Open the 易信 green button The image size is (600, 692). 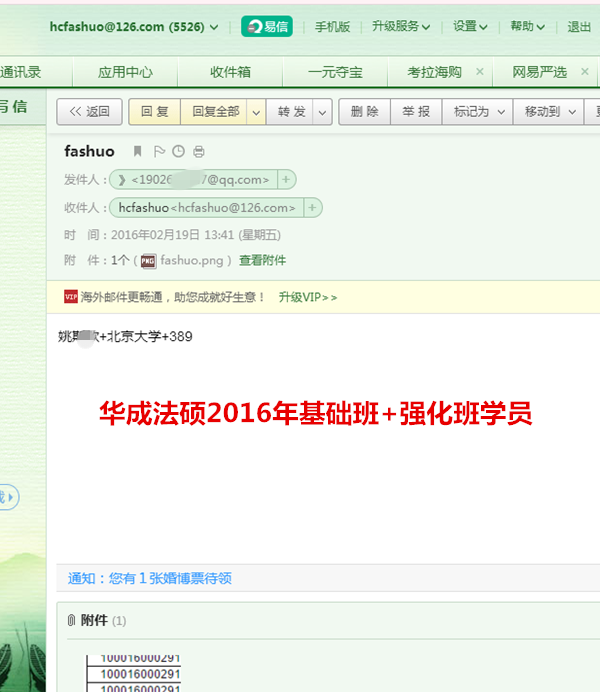[266, 26]
